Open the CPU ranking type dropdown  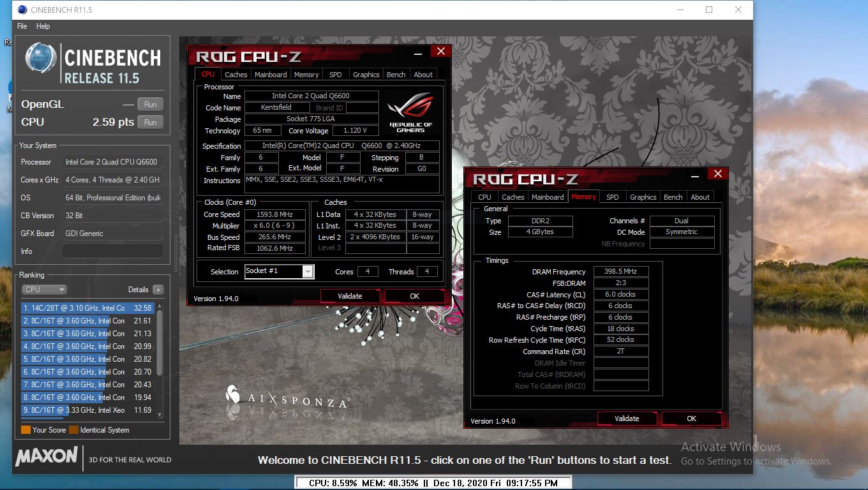[x=44, y=290]
